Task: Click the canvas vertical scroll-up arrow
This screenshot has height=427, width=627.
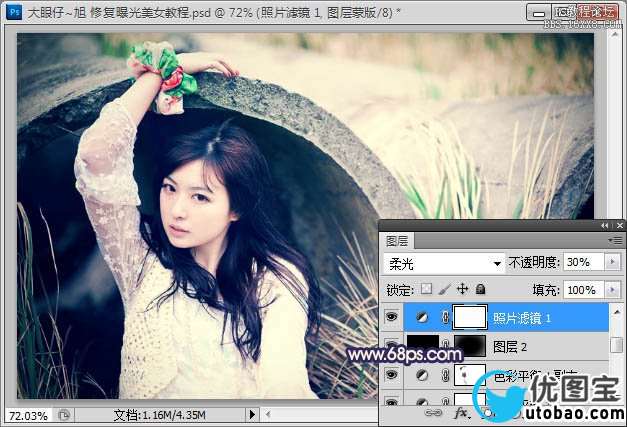Action: coord(615,35)
